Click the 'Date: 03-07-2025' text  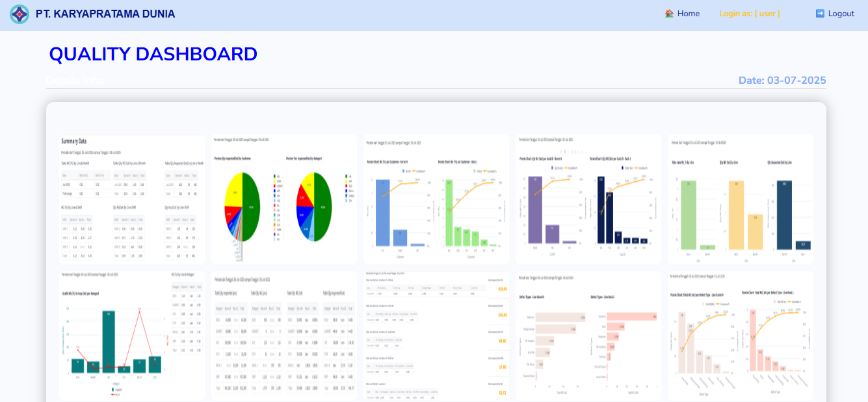point(782,81)
